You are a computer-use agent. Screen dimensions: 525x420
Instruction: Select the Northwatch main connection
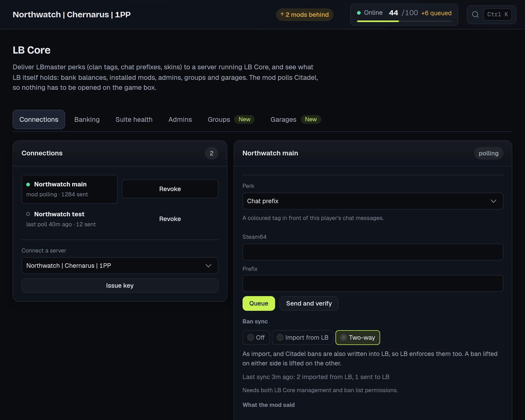click(x=70, y=189)
